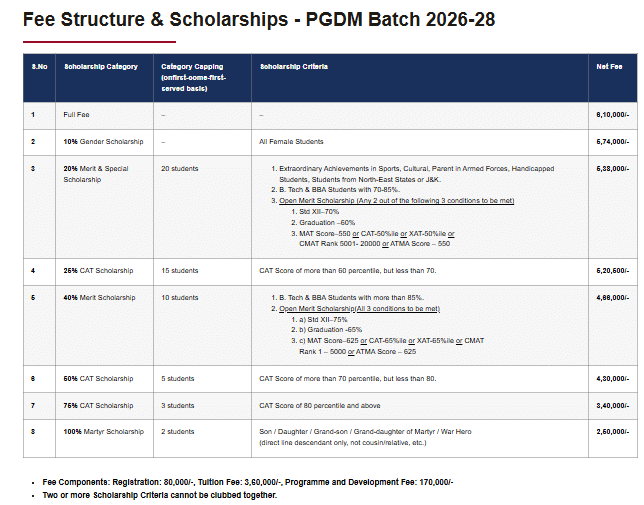This screenshot has width=644, height=505.
Task: Select the 50% CAT Scholarship category
Action: pyautogui.click(x=98, y=379)
